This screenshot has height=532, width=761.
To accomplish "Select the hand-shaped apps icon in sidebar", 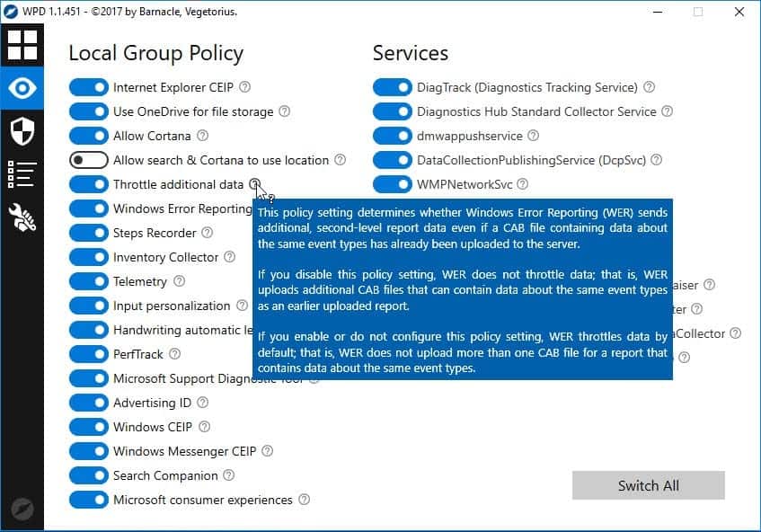I will point(22,214).
